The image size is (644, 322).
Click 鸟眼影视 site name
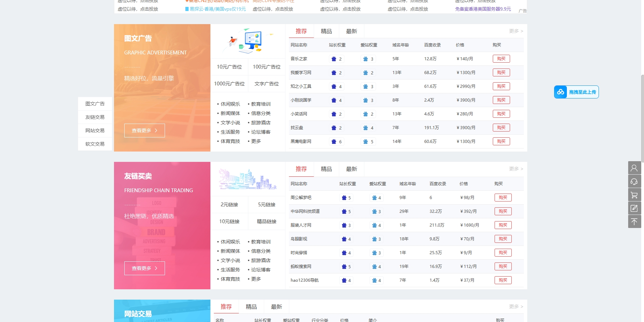tap(299, 239)
